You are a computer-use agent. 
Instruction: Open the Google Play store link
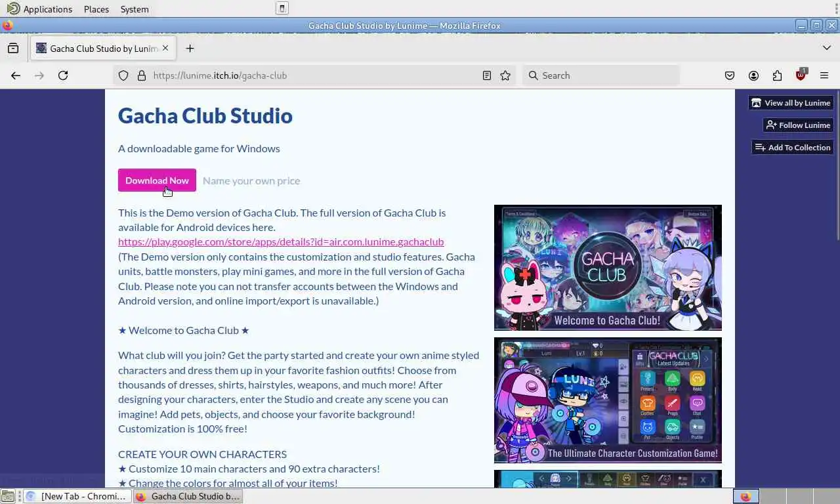tap(281, 241)
